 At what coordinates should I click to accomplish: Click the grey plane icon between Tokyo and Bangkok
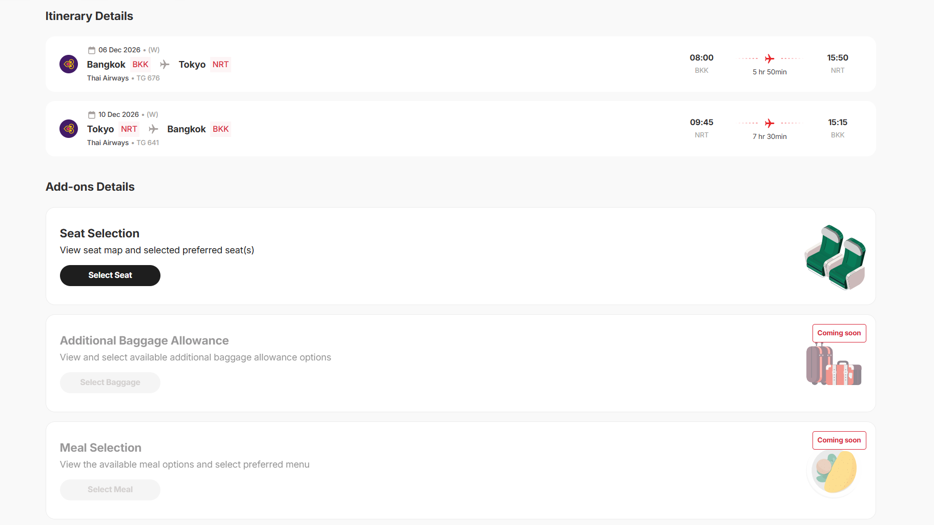[x=153, y=129]
